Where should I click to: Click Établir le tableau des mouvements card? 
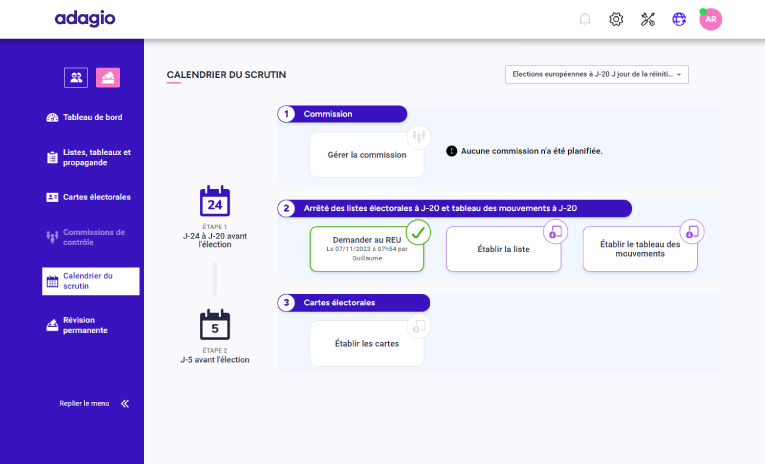click(x=640, y=249)
